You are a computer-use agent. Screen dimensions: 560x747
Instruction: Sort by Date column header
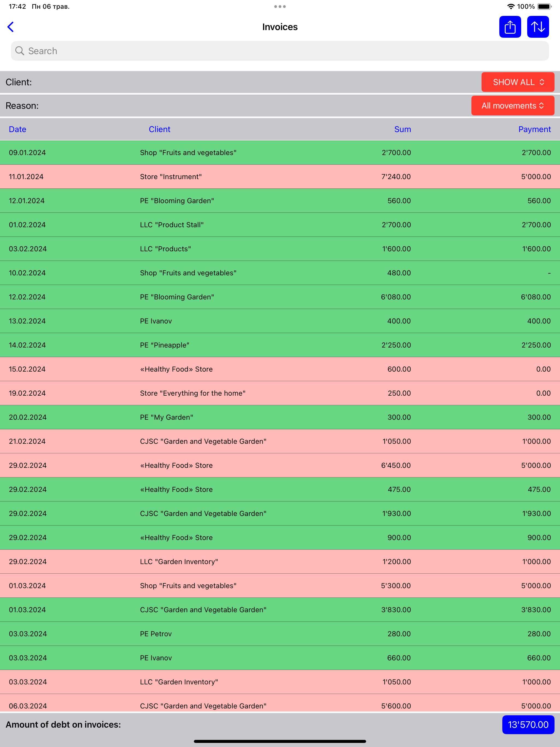17,129
